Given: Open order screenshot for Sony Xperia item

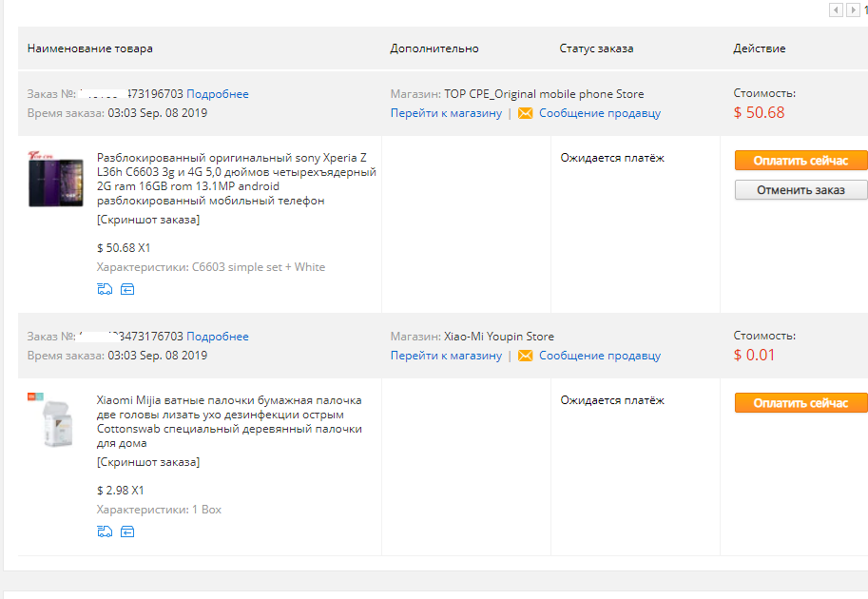Looking at the screenshot, I should click(x=147, y=220).
